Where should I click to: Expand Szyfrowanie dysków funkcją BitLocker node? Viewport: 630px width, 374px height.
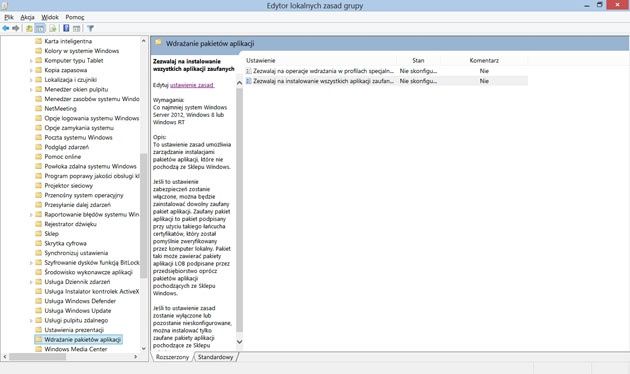(x=31, y=263)
